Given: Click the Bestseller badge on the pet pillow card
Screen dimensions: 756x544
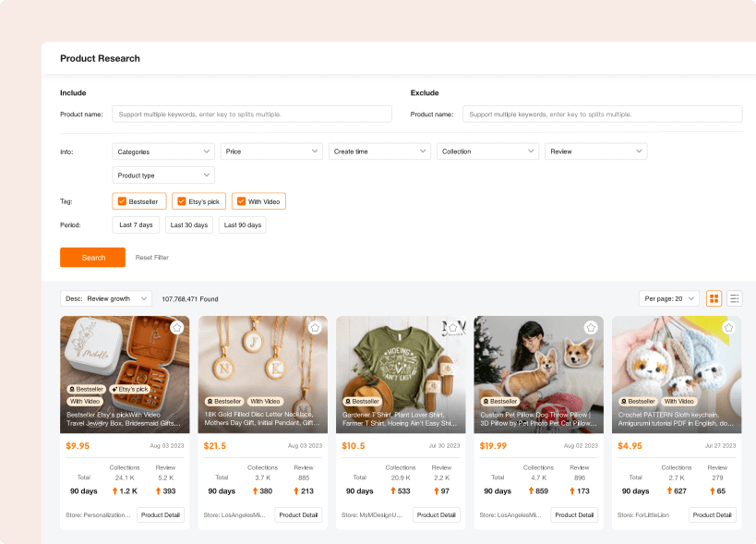Looking at the screenshot, I should click(500, 402).
